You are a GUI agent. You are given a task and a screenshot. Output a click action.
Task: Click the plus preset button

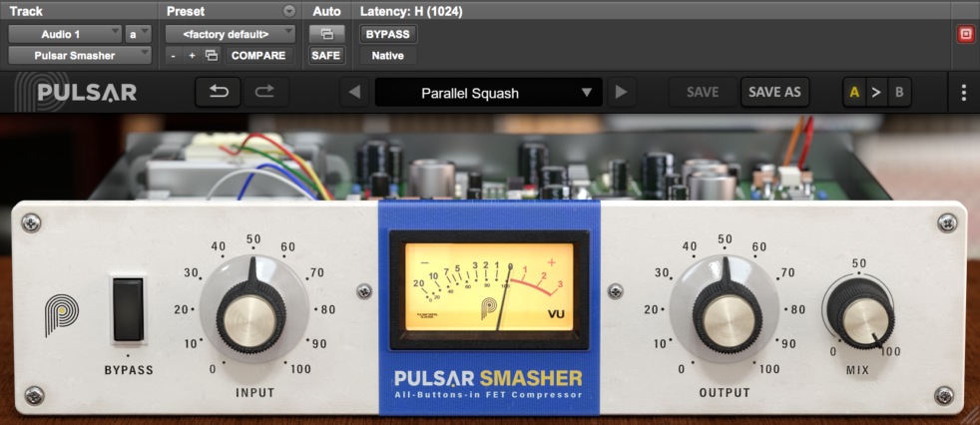192,56
